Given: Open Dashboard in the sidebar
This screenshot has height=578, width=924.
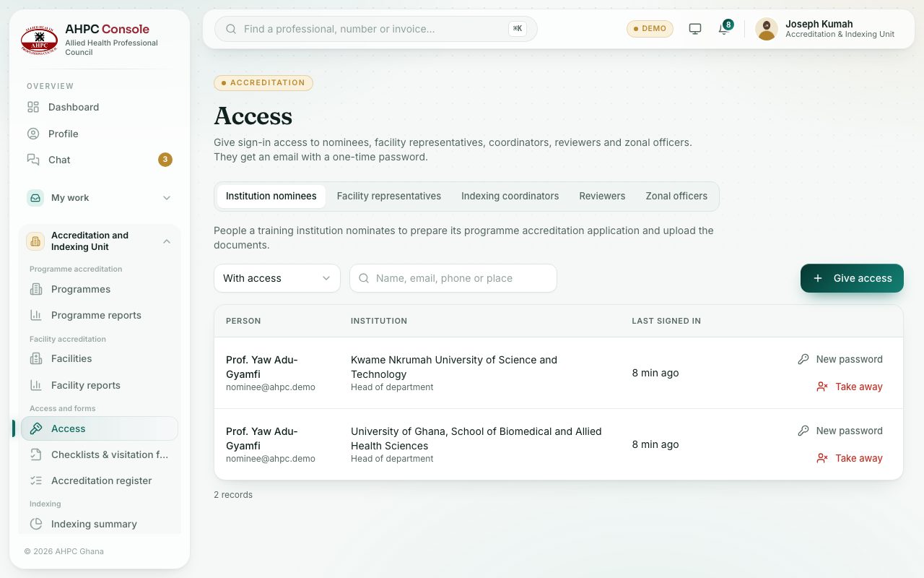Looking at the screenshot, I should click(100, 107).
